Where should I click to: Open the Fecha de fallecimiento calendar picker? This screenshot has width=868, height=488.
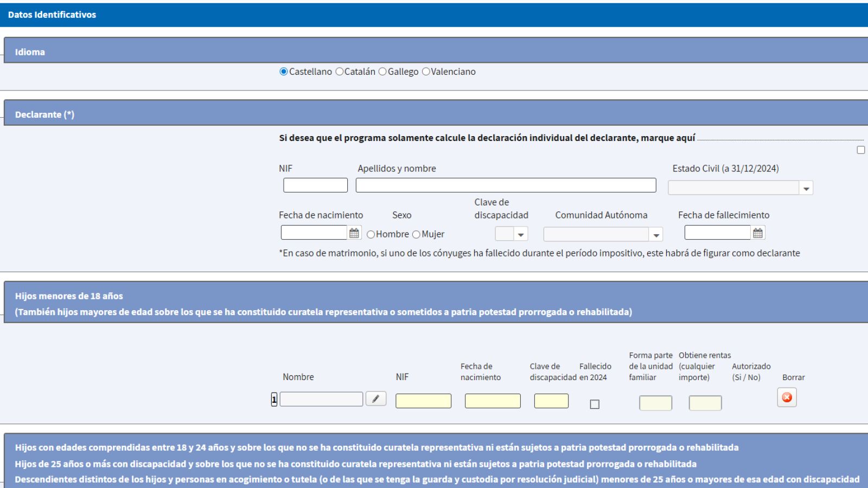(758, 233)
